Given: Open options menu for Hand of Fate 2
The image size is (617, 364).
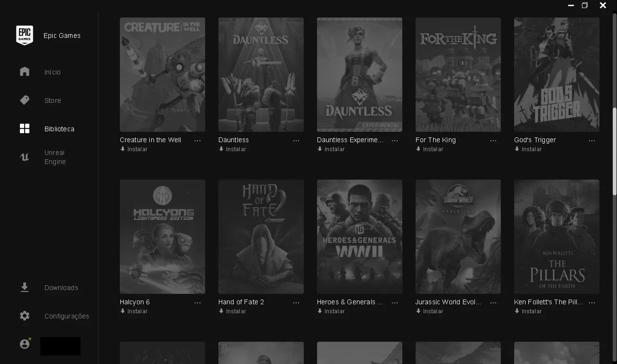Looking at the screenshot, I should coord(296,303).
